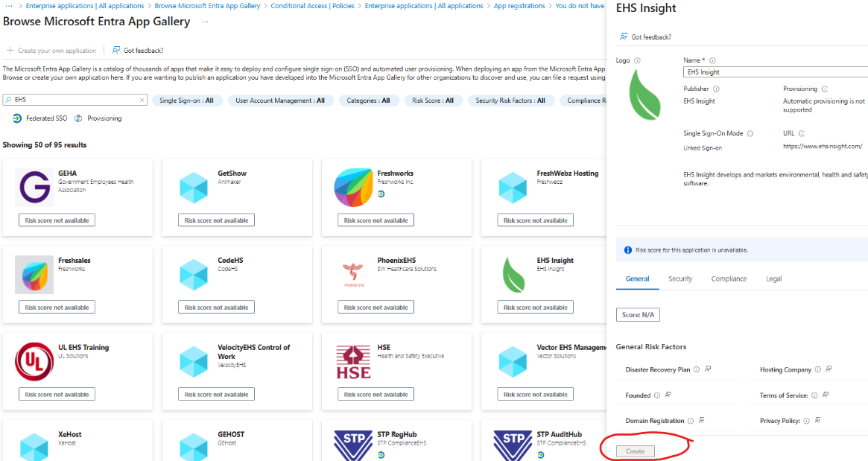Click the Logo info icon in side panel
The image size is (868, 461).
click(637, 60)
